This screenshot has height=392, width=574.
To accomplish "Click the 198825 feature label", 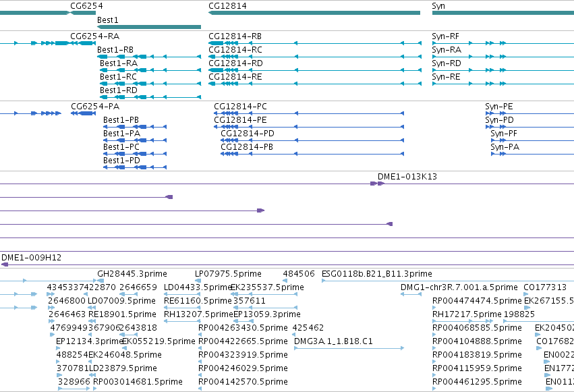I will 519,314.
